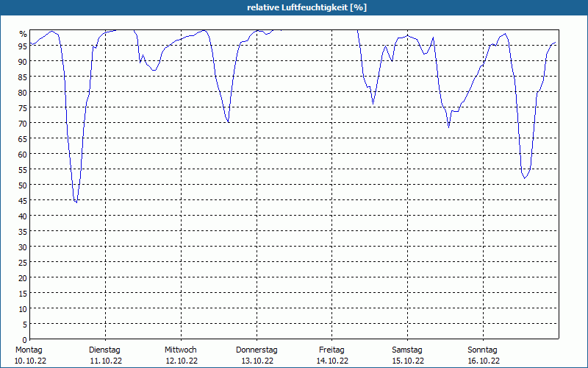The image size is (588, 368).
Task: Click the Monday humidity minimum near 44%
Action: pos(76,202)
